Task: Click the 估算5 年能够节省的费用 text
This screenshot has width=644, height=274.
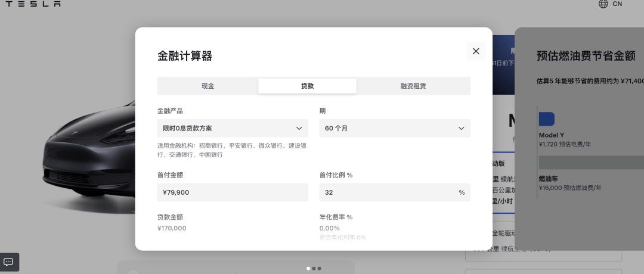Action: (590, 81)
